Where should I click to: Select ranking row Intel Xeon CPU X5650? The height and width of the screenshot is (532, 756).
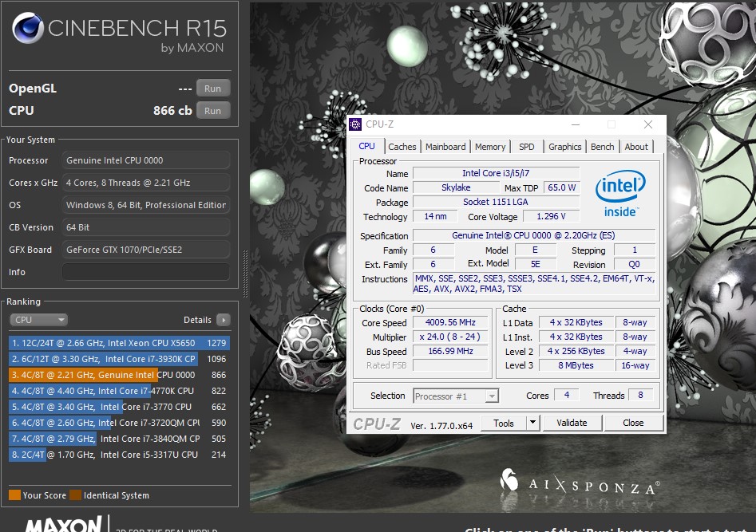pos(119,343)
